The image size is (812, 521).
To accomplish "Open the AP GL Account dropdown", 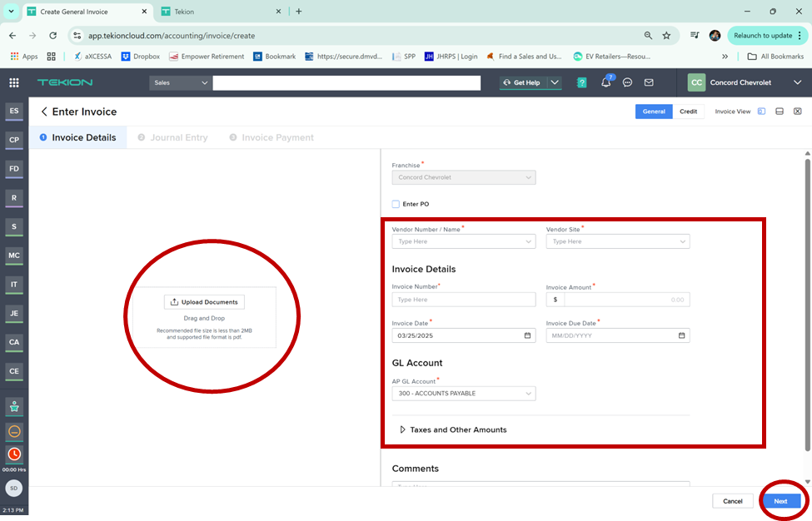I will coord(464,393).
